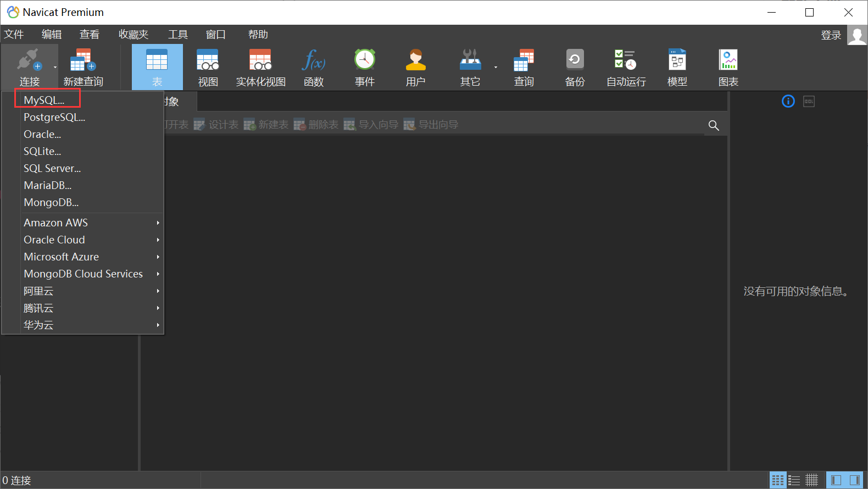
Task: Switch to detail view in status bar
Action: [811, 480]
